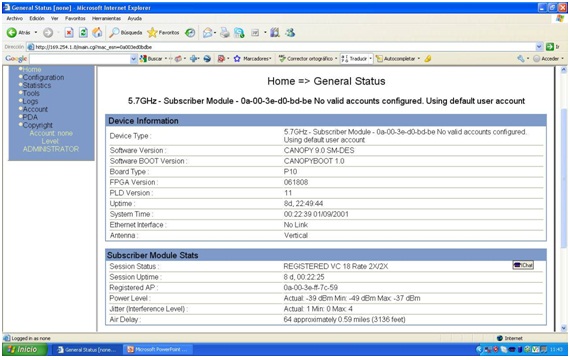Click the Google toolbar search box
This screenshot has height=360, width=570.
click(x=80, y=59)
